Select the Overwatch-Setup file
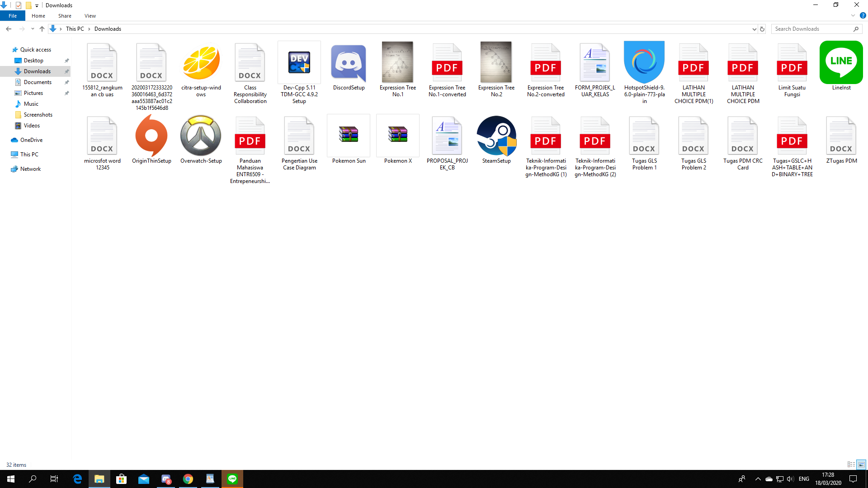This screenshot has width=868, height=488. point(201,139)
